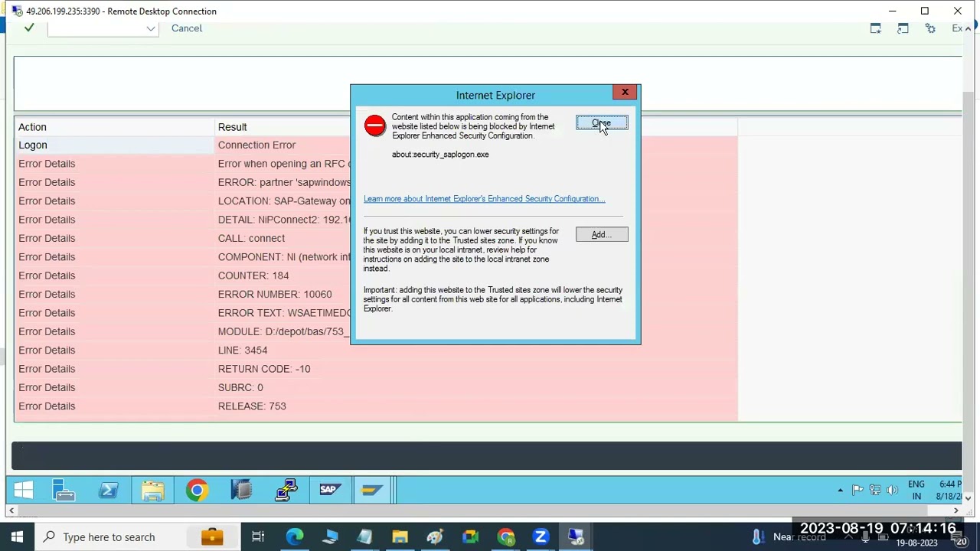980x551 pixels.
Task: Open Learn more about Enhanced Security Configuration link
Action: click(x=484, y=199)
